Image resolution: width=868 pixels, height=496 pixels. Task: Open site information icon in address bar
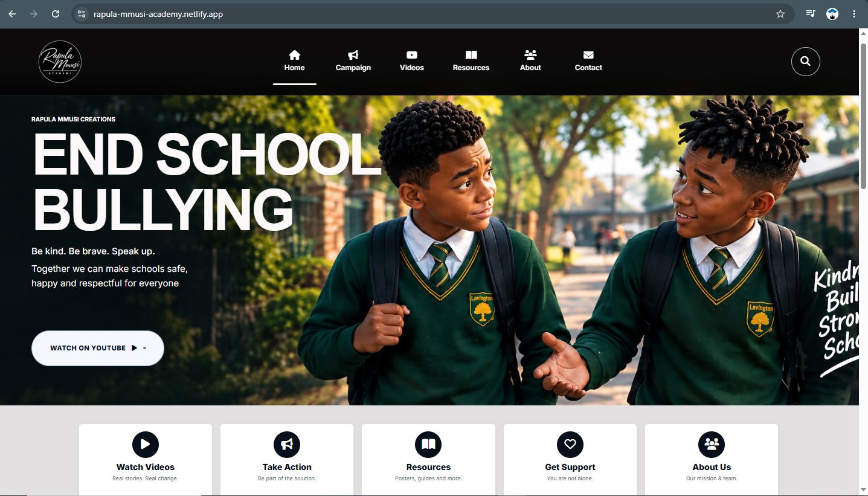[82, 14]
